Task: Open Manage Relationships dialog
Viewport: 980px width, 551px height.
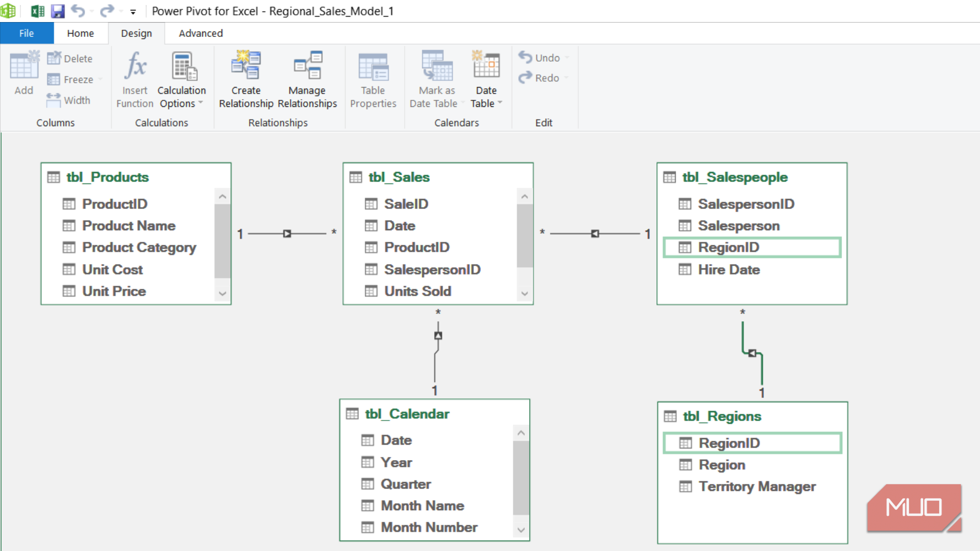Action: point(308,80)
